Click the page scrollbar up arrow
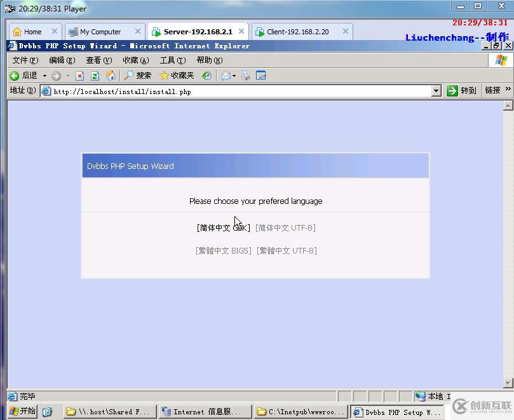Image resolution: width=514 pixels, height=420 pixels. [x=508, y=105]
